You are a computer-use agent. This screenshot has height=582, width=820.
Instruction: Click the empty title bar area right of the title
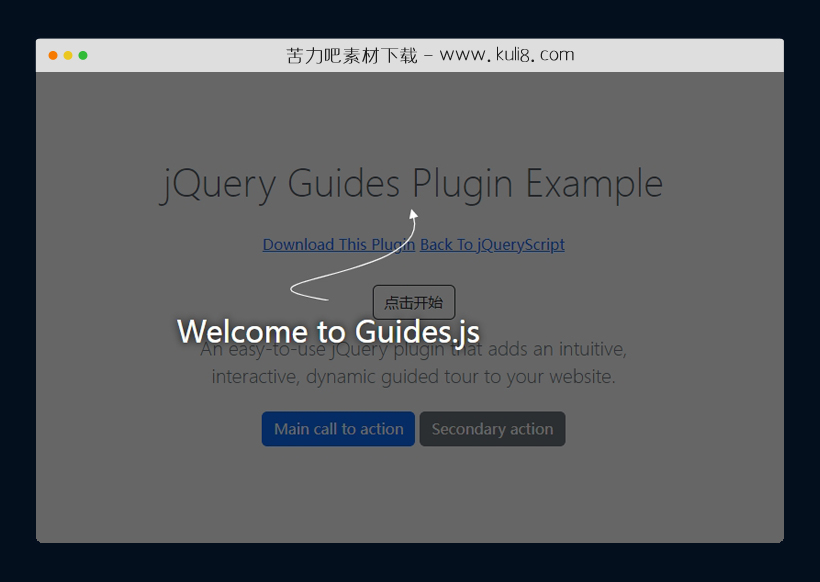coord(690,55)
